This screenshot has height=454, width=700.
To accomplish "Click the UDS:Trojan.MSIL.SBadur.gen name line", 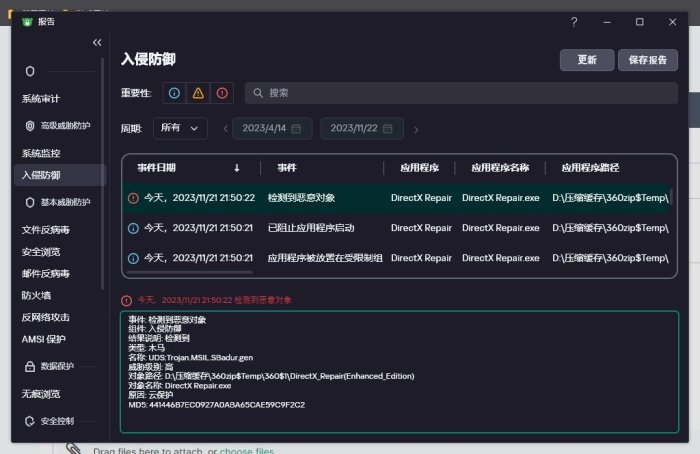I will [191, 358].
